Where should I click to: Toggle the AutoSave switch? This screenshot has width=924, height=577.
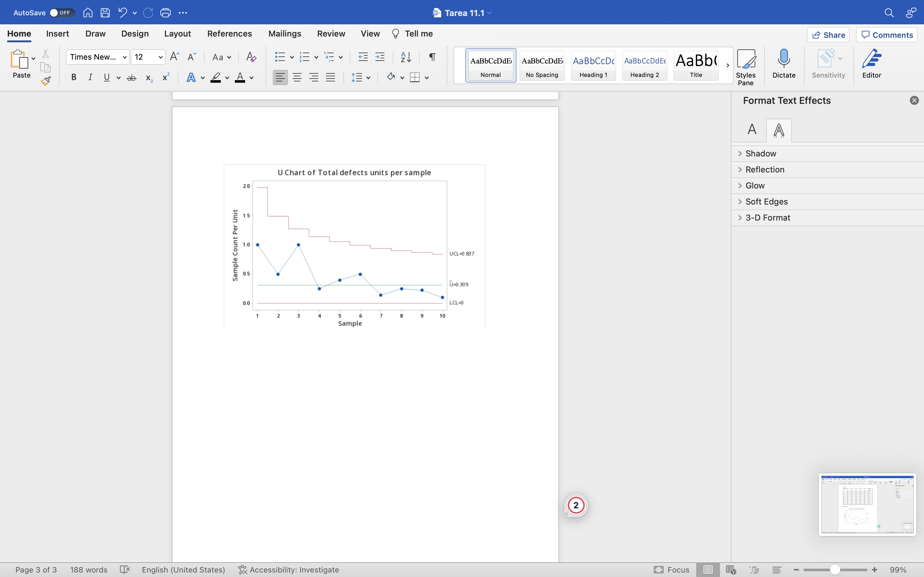[x=61, y=13]
